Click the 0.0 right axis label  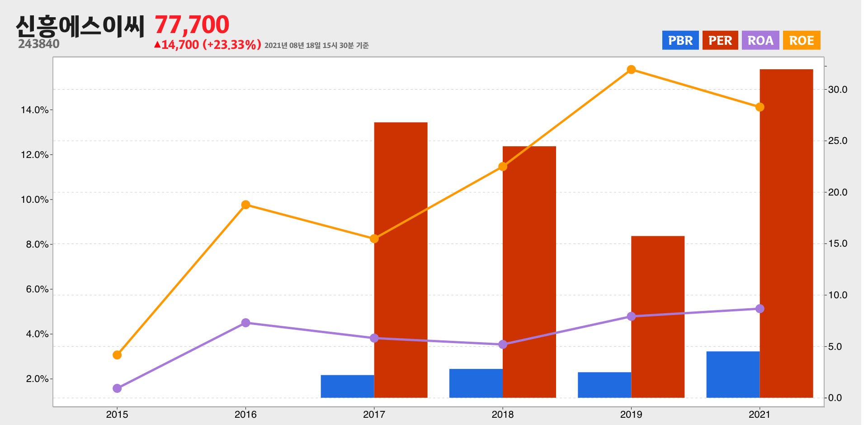[x=835, y=398]
